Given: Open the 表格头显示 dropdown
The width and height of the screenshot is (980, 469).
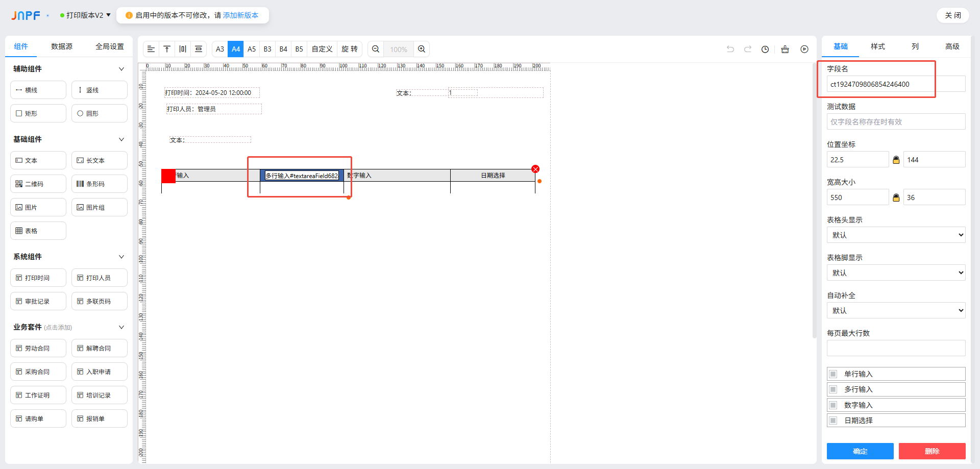Looking at the screenshot, I should point(896,235).
